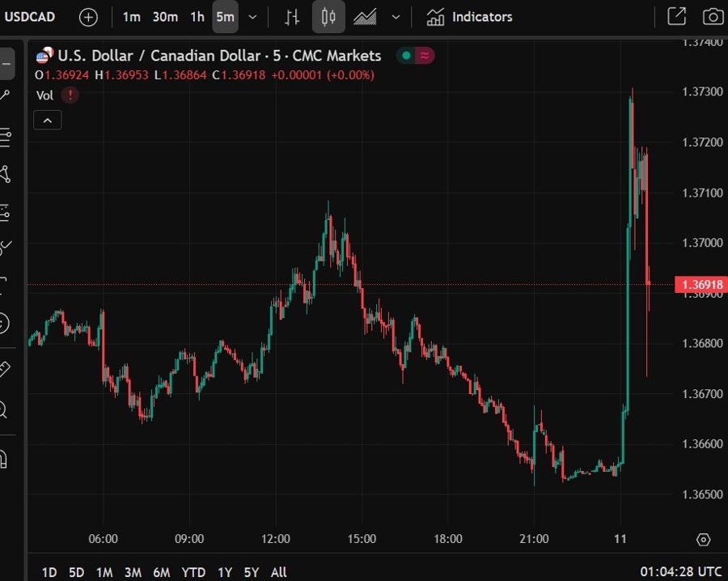
Task: Toggle the pink flag next to symbol
Action: click(424, 55)
